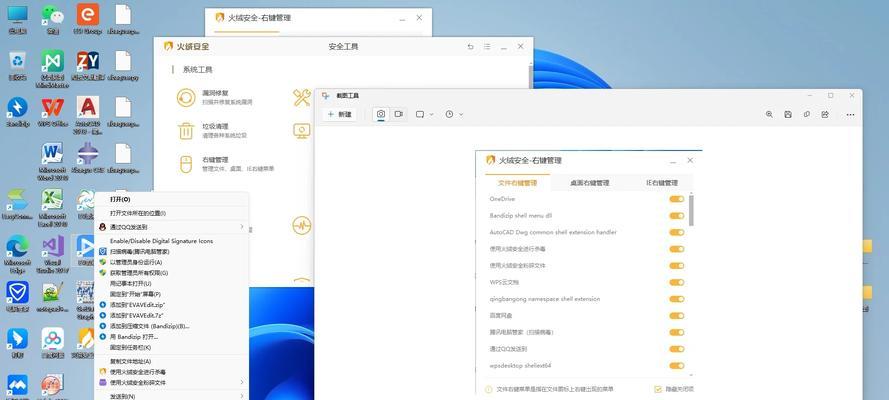Select the This PC monitor desktop icon

point(18,19)
